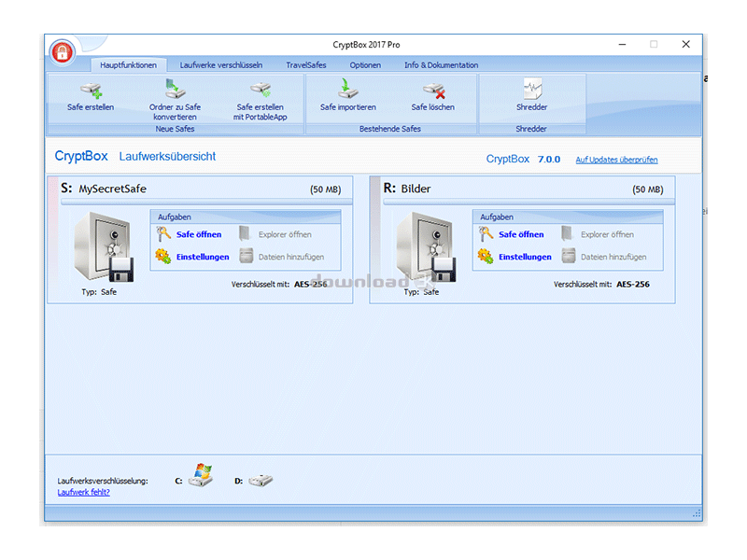The height and width of the screenshot is (560, 747).
Task: Click gear icon for Bilder Einstellungen
Action: [486, 256]
